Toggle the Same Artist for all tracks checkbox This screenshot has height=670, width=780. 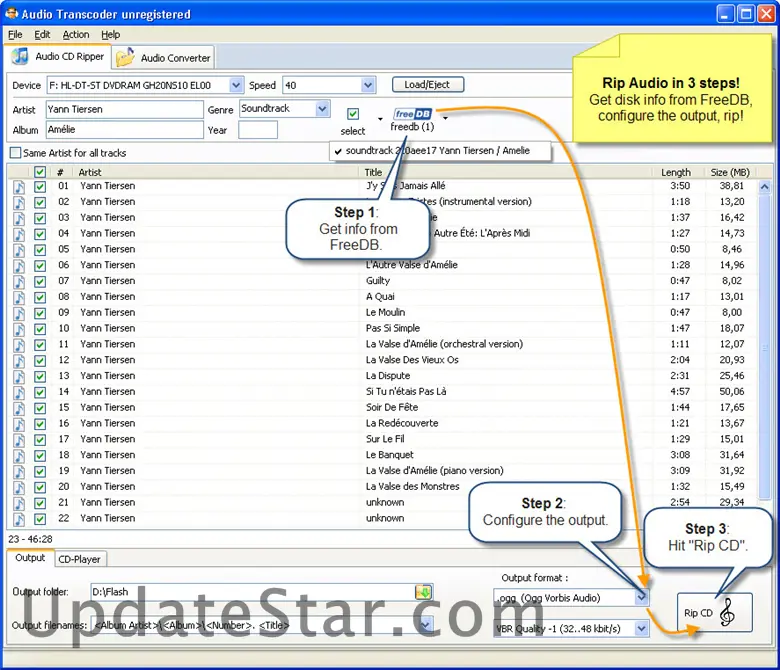point(15,152)
